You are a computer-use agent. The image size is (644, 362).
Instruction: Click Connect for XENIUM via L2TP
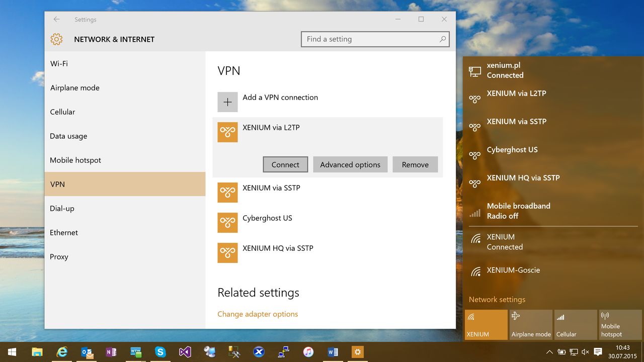pyautogui.click(x=285, y=164)
